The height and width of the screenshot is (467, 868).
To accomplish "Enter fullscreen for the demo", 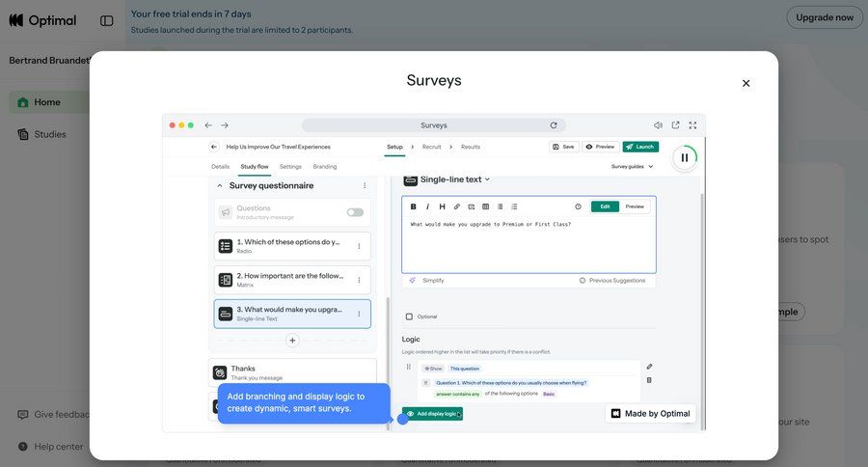I will [x=692, y=125].
